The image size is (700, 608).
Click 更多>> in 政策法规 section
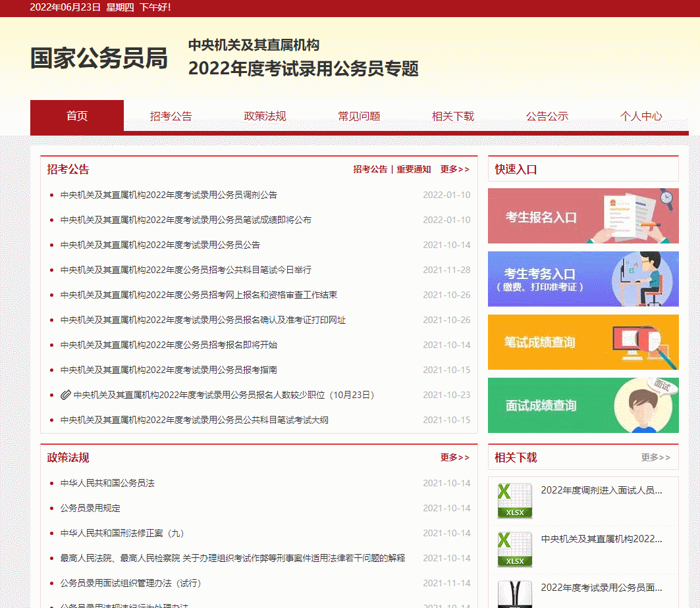click(455, 457)
